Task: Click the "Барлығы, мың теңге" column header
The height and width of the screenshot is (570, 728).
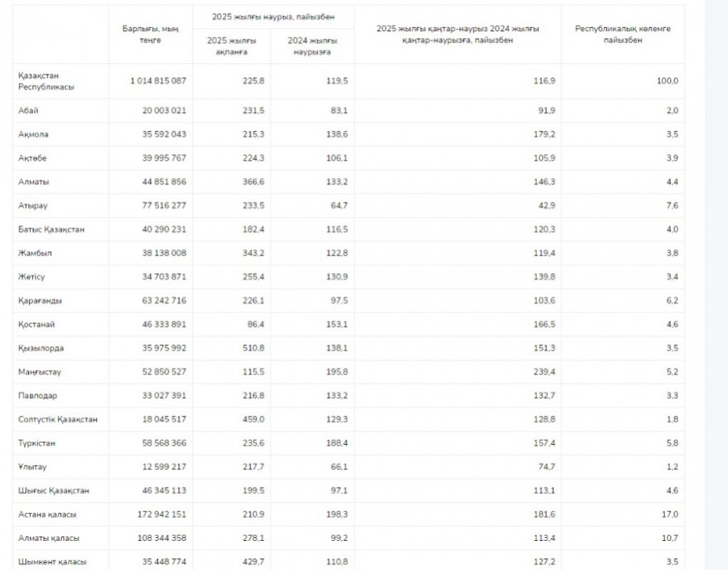Action: tap(150, 34)
